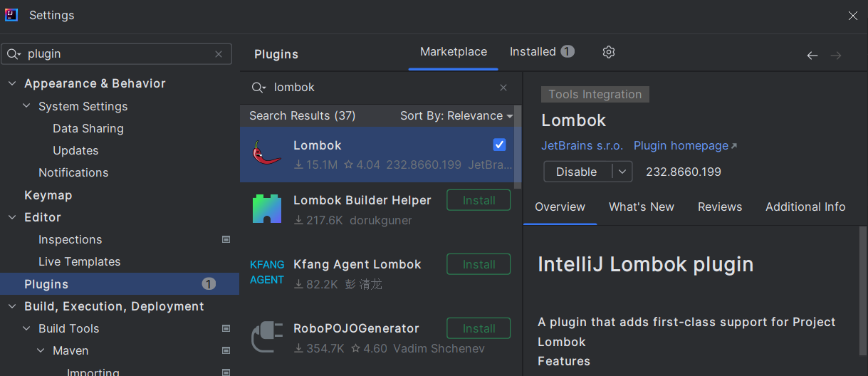Collapse the Appearance & Behavior section

point(12,83)
